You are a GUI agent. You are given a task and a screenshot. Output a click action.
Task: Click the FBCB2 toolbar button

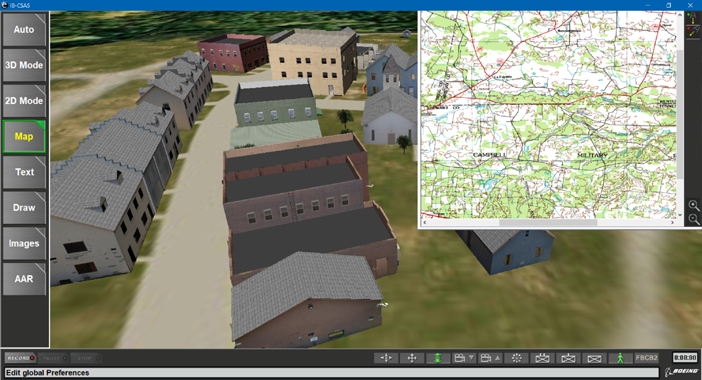[x=646, y=358]
